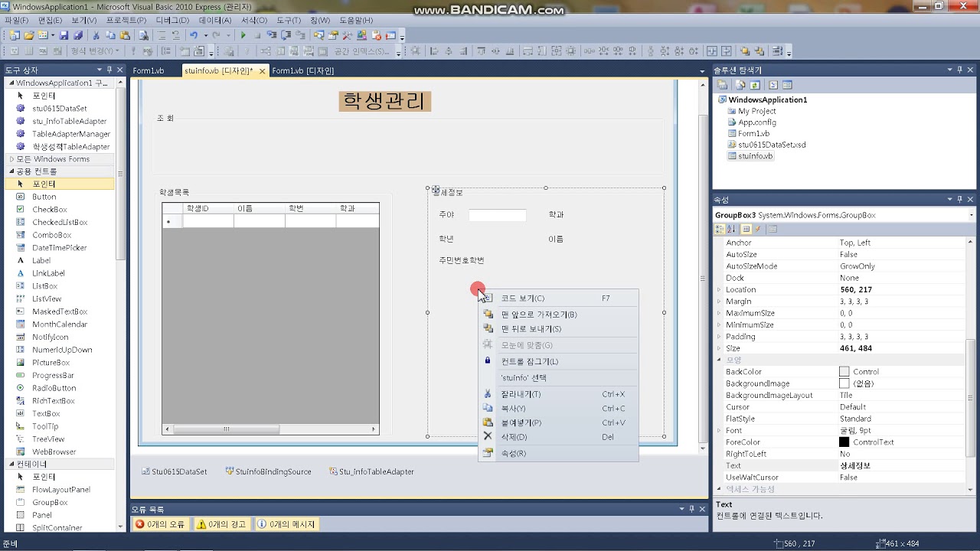Click the Open File folder icon

[29, 35]
